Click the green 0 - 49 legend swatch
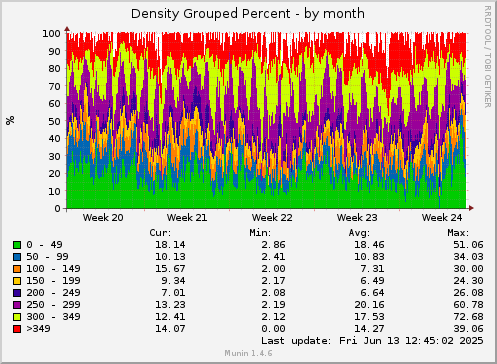Image resolution: width=497 pixels, height=364 pixels. point(17,245)
